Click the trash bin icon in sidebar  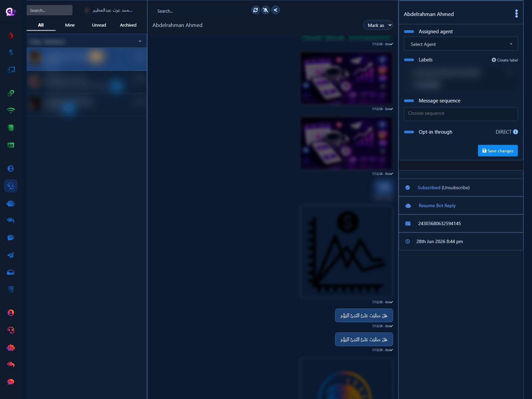pos(11,289)
